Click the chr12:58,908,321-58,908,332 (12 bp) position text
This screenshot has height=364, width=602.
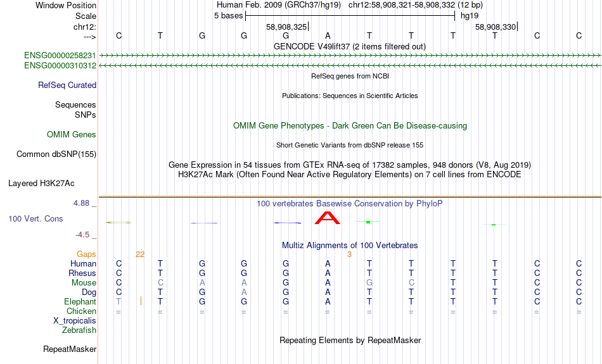click(416, 5)
